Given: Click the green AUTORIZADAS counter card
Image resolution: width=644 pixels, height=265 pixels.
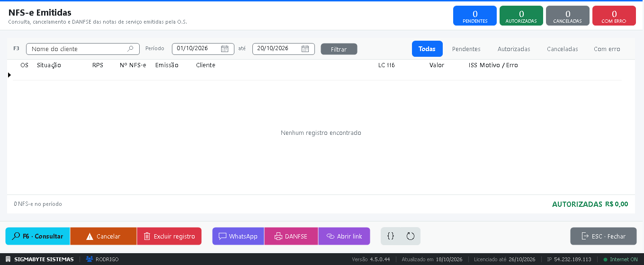Looking at the screenshot, I should click(521, 16).
